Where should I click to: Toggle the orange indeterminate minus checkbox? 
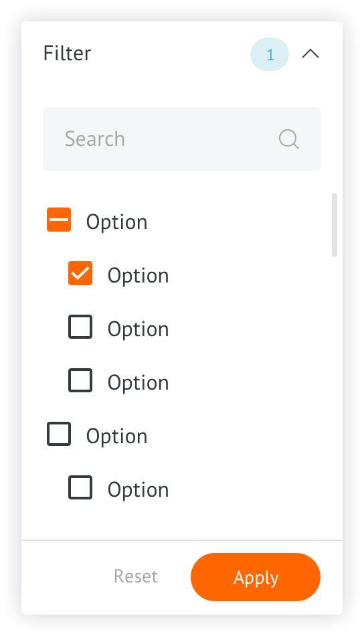(x=59, y=220)
